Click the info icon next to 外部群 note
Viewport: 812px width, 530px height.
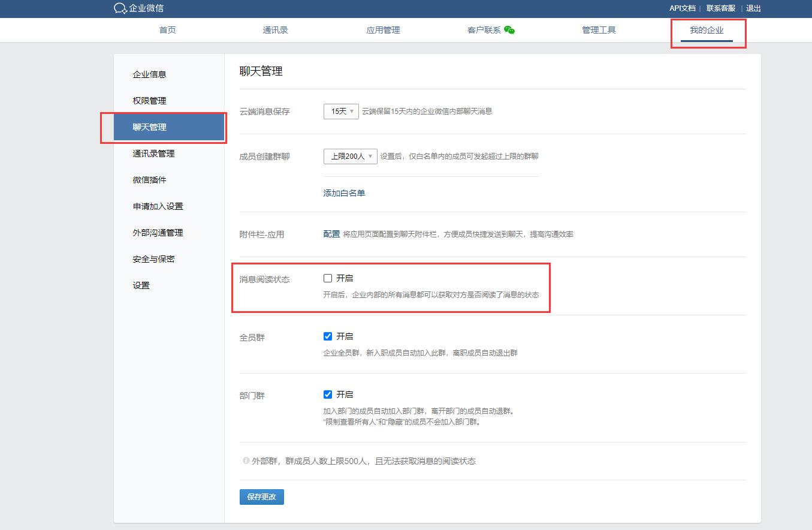246,461
